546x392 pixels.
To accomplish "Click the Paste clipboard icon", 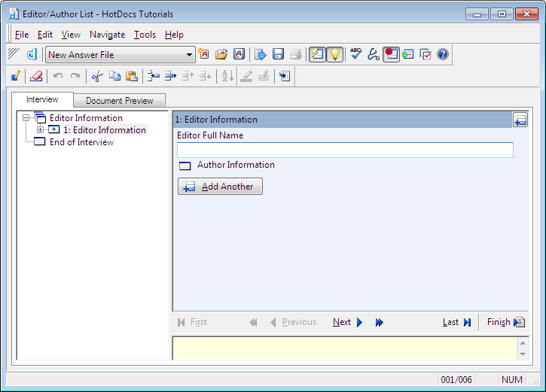I will pos(132,76).
